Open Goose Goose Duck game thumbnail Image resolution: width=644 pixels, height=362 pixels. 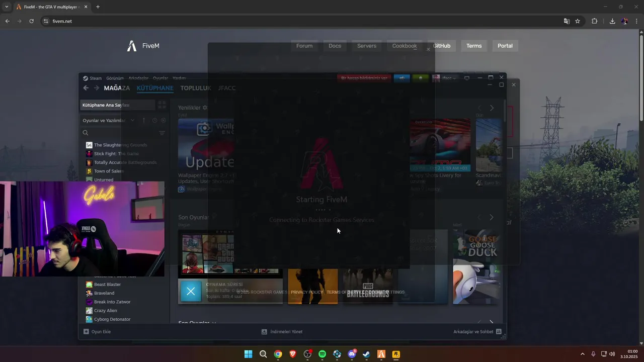point(477,266)
